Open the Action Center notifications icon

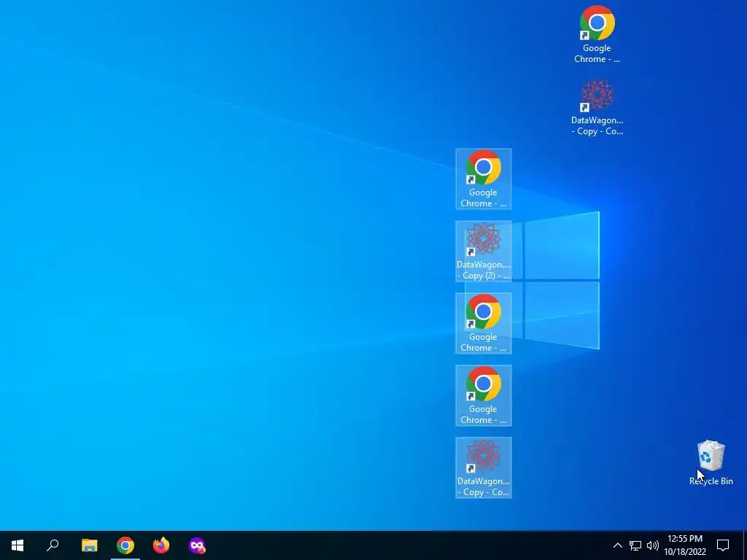[x=723, y=545]
